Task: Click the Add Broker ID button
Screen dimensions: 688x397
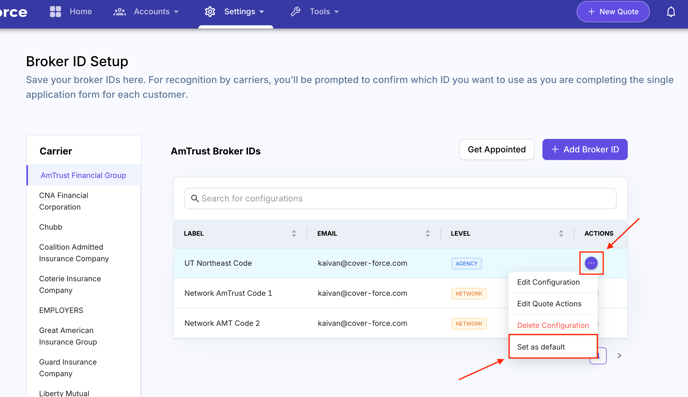Action: point(585,150)
